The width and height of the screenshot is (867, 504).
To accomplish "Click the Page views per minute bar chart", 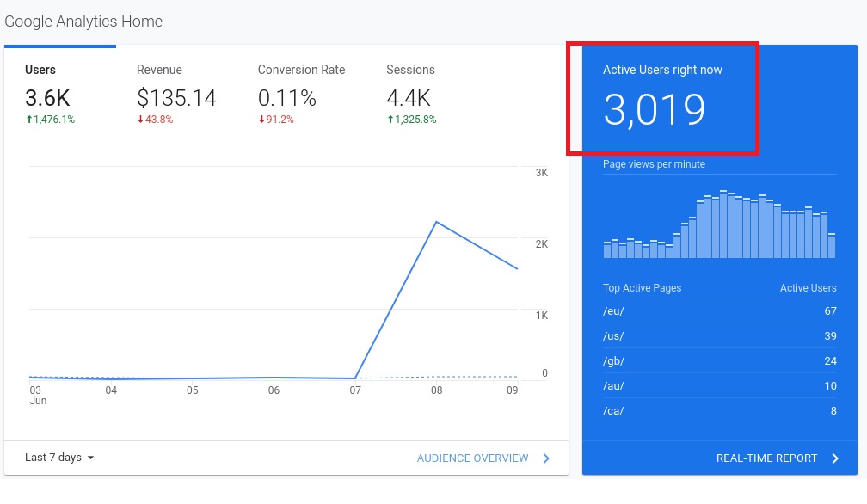I will click(x=719, y=224).
